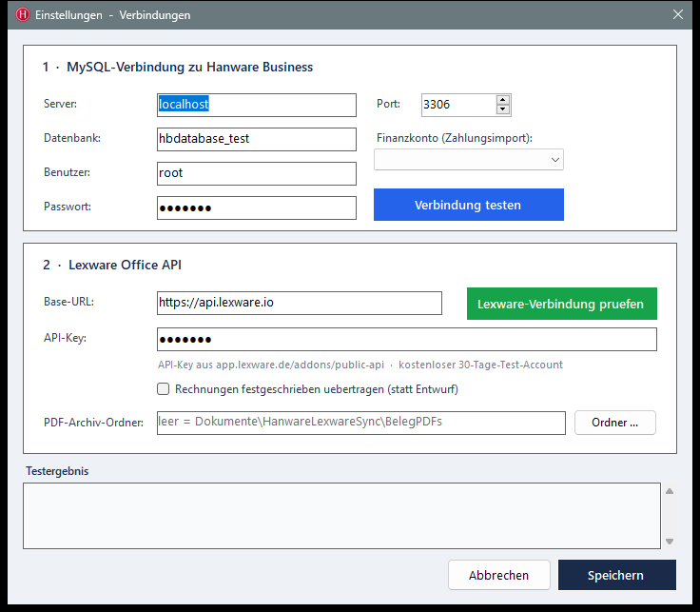Close the Einstellungen dialog with the X

coord(678,14)
